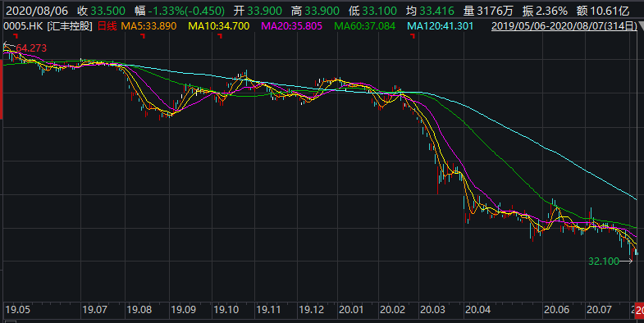Click the low price 33.100 value
This screenshot has height=323, width=644.
click(x=380, y=11)
